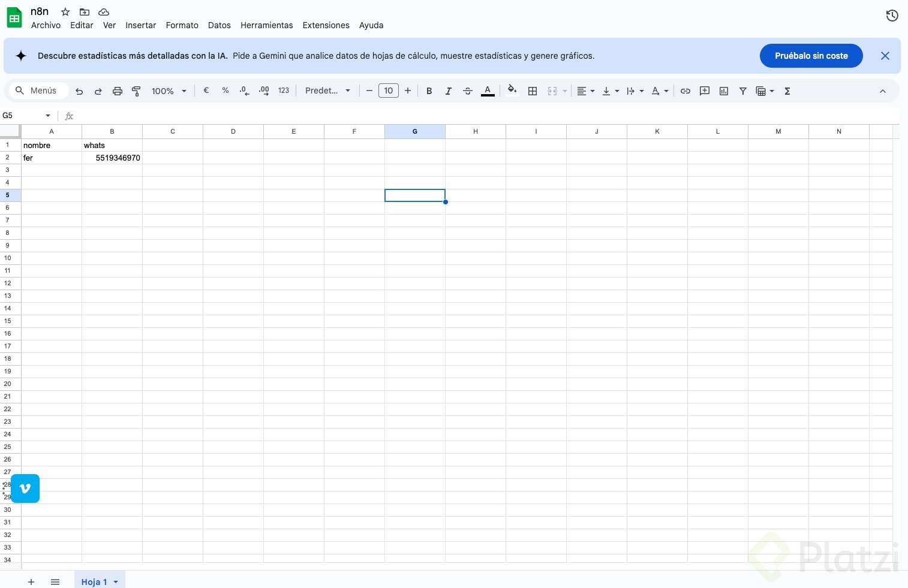This screenshot has width=908, height=588.
Task: Click the Vimeo floating button
Action: [25, 489]
